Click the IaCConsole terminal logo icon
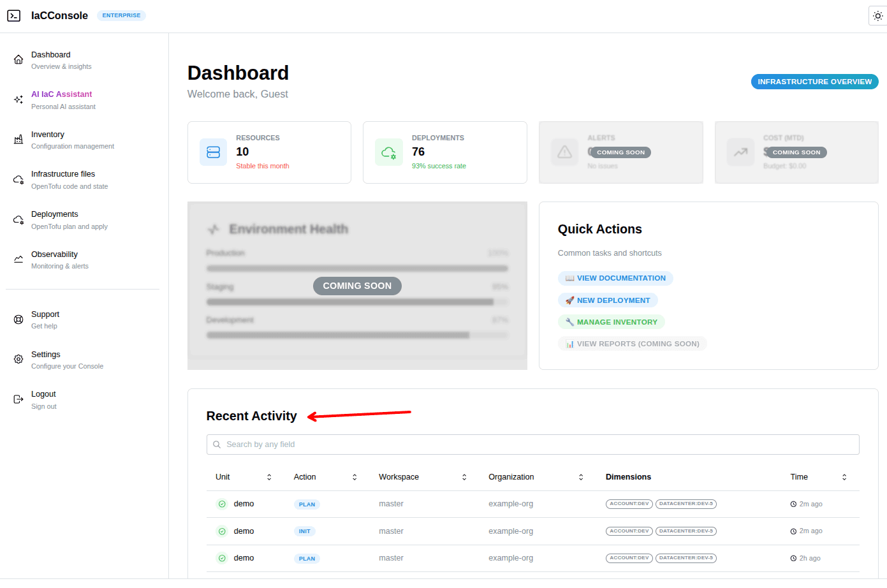The width and height of the screenshot is (887, 588). tap(13, 15)
